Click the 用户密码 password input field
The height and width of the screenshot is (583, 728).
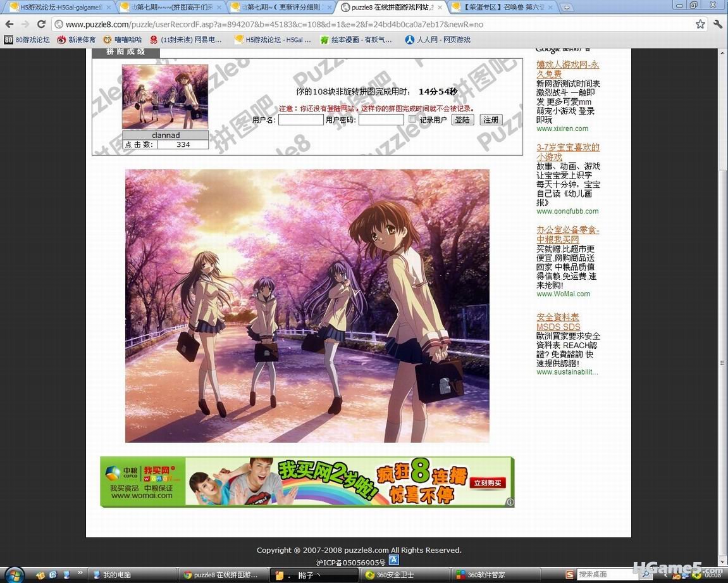[x=381, y=120]
